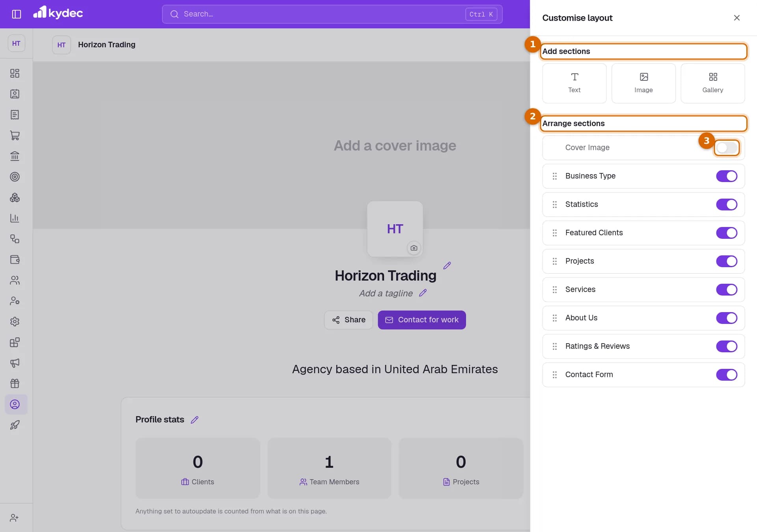
Task: Turn off the Business Type toggle
Action: coord(727,176)
